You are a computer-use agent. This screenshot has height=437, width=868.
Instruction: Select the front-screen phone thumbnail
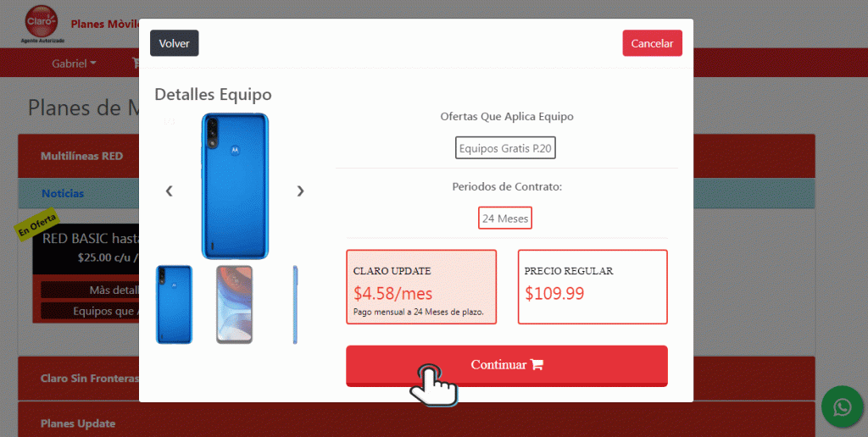234,305
